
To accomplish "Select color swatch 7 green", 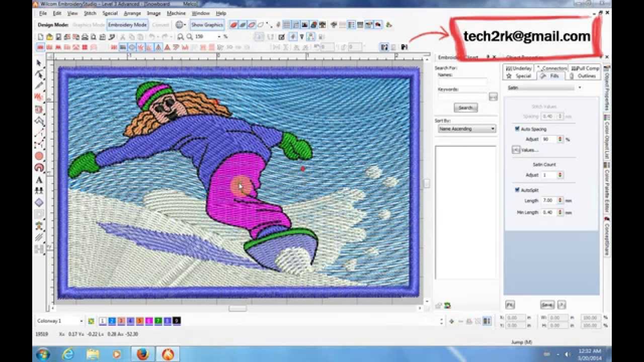I will click(x=158, y=321).
